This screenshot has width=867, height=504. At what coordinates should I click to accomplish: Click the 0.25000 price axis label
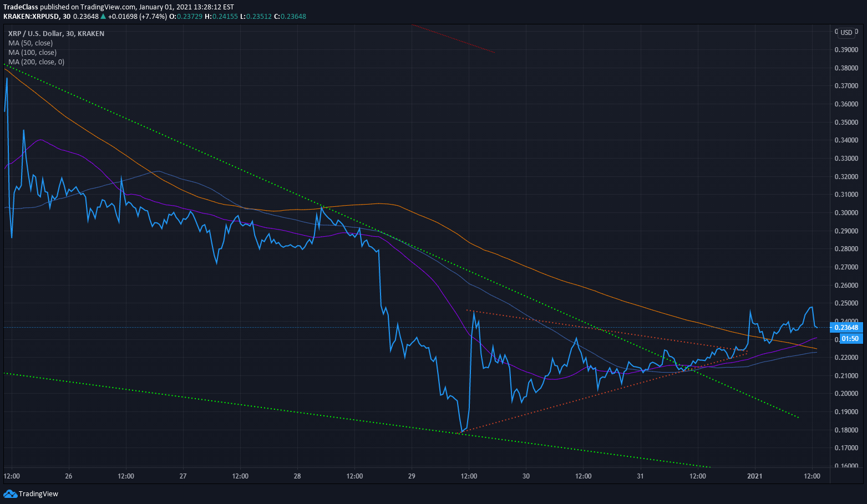click(846, 303)
